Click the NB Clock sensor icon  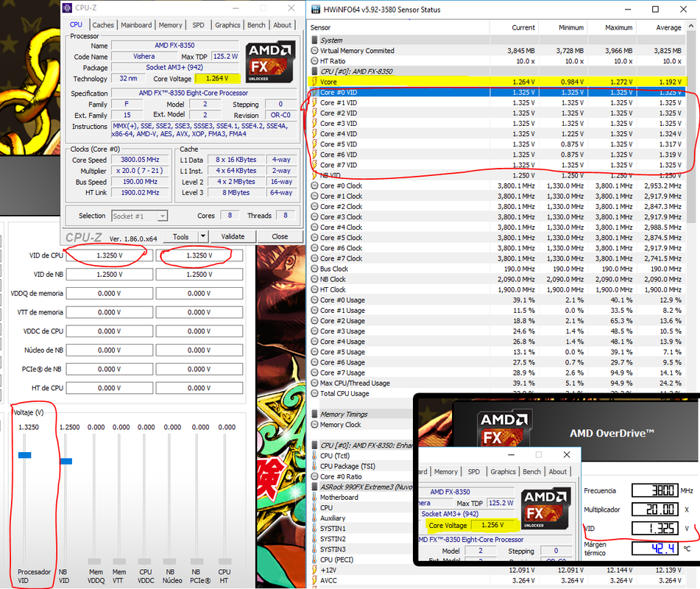click(315, 279)
